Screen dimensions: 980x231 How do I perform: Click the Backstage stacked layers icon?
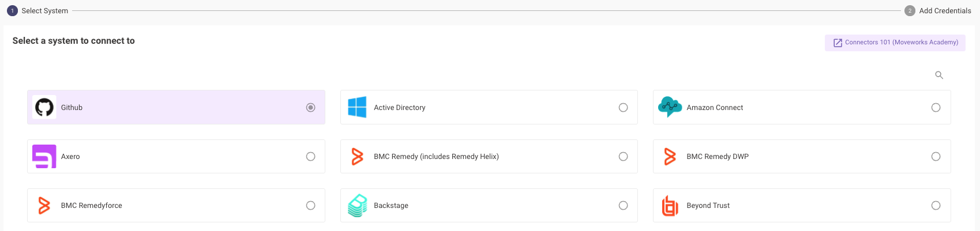tap(358, 205)
